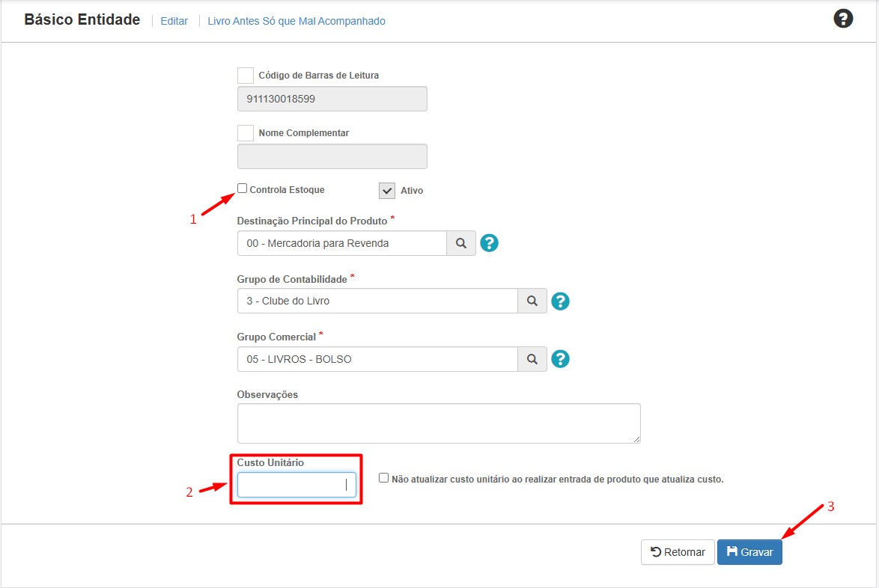Uncheck the Ativo checkbox
Viewport: 879px width, 588px height.
tap(387, 191)
